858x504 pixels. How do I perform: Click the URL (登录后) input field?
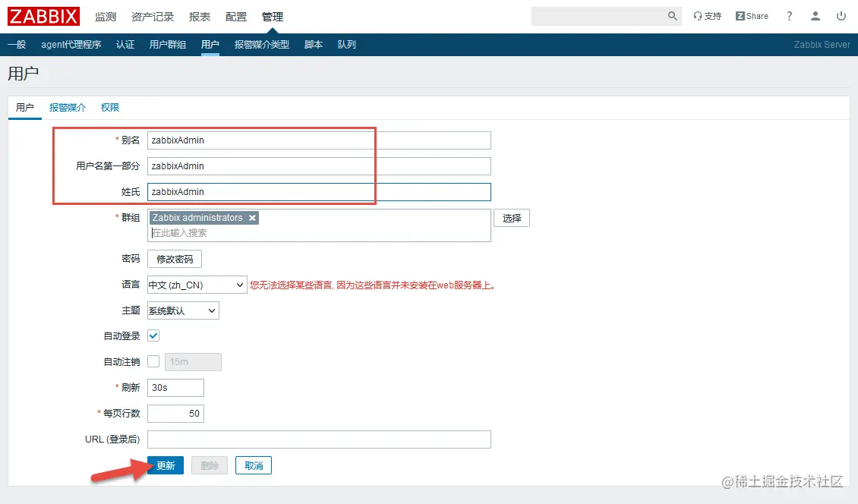(x=319, y=439)
